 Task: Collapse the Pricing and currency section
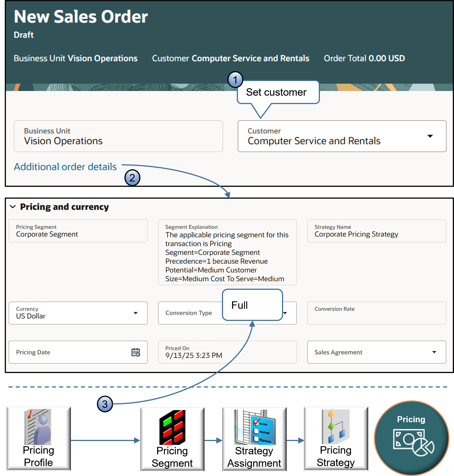point(13,207)
